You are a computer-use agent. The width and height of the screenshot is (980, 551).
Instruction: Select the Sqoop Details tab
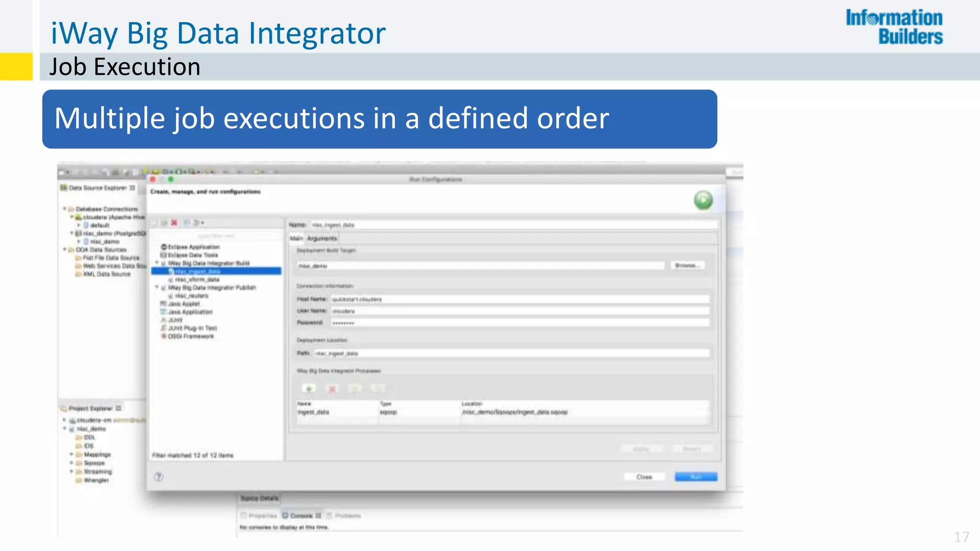pos(259,498)
